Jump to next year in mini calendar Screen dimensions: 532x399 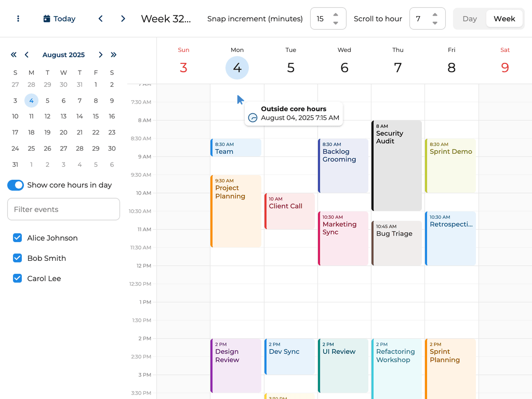113,55
